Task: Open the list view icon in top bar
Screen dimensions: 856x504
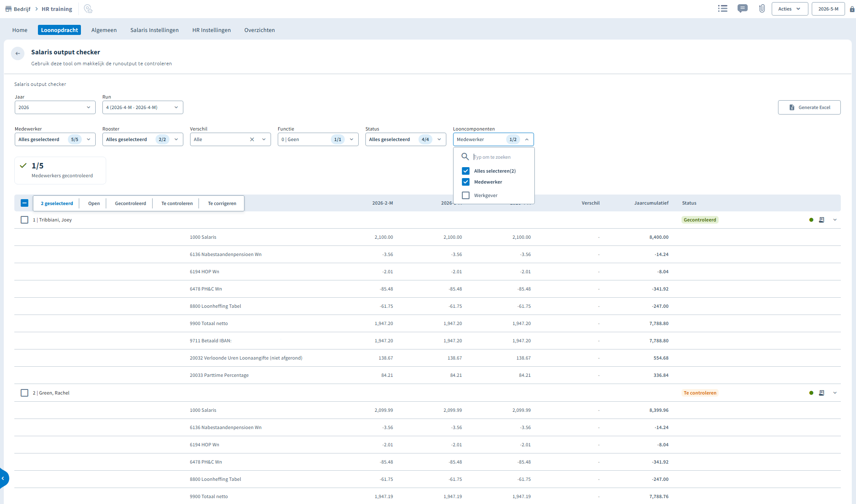Action: pos(723,8)
